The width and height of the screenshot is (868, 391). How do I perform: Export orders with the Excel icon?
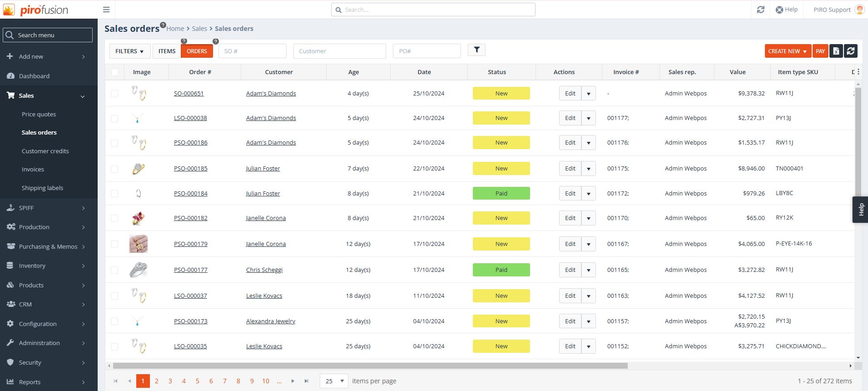[x=836, y=51]
